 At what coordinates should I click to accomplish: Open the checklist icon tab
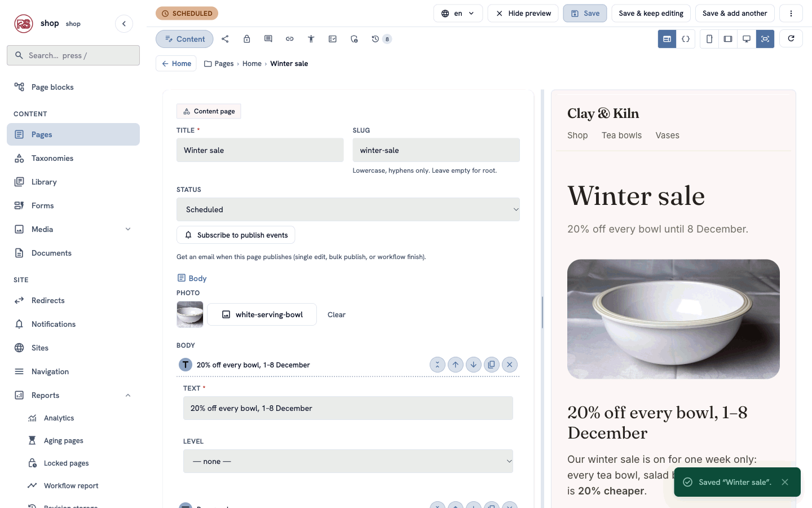(332, 39)
